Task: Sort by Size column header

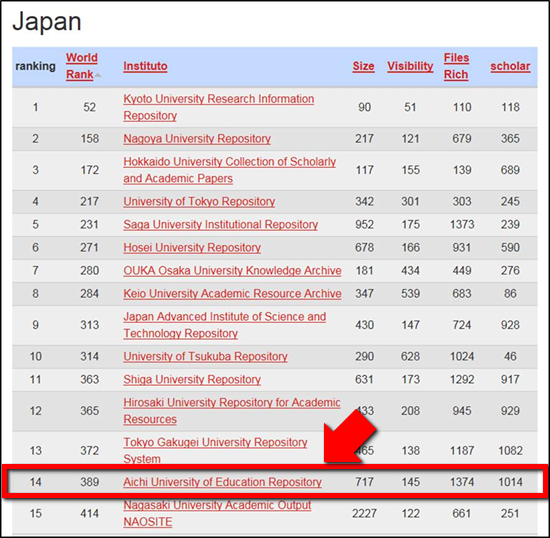Action: (x=363, y=66)
